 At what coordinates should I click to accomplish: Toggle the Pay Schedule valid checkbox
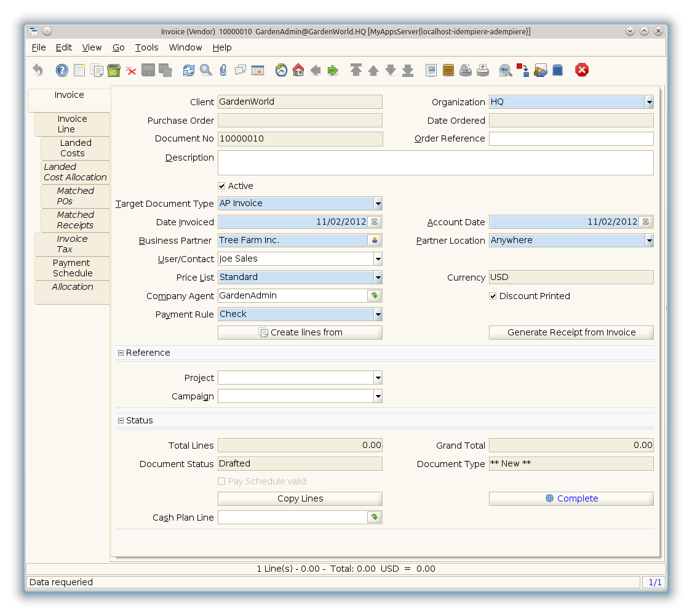click(x=221, y=481)
